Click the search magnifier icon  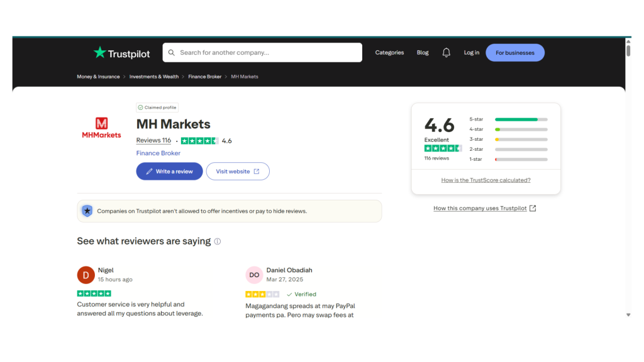click(172, 53)
